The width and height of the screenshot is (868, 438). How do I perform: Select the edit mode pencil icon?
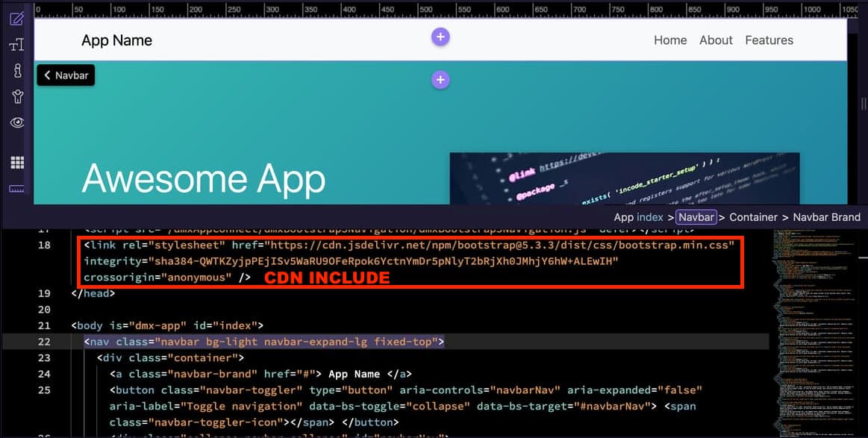[x=17, y=19]
